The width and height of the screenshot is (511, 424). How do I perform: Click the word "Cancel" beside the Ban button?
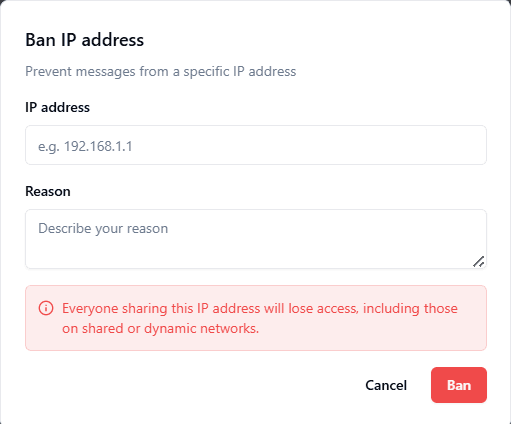(386, 385)
